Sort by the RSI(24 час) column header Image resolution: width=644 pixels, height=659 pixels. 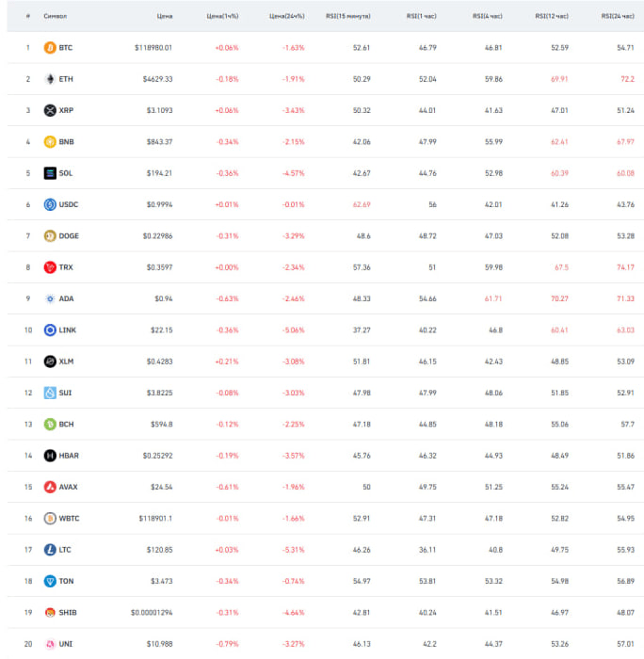click(618, 16)
